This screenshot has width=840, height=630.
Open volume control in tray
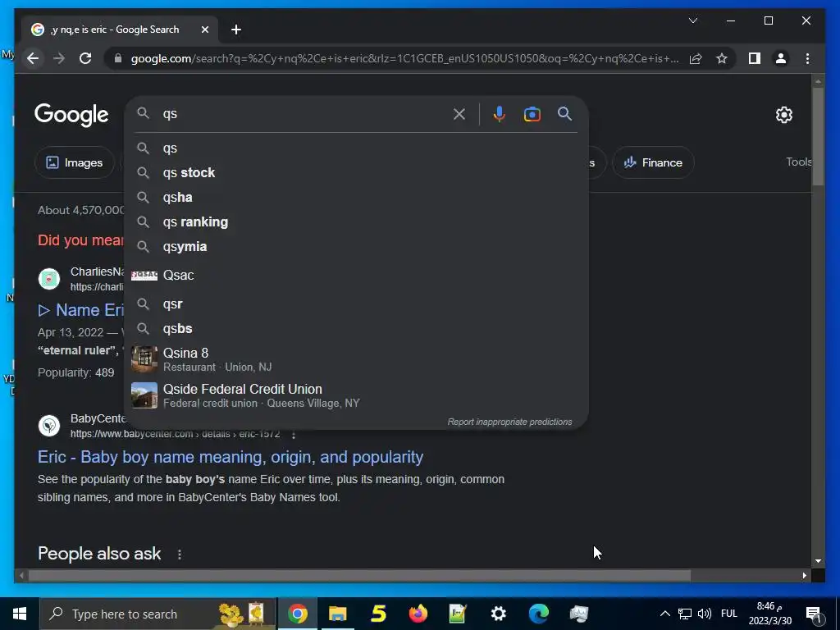[x=705, y=614]
